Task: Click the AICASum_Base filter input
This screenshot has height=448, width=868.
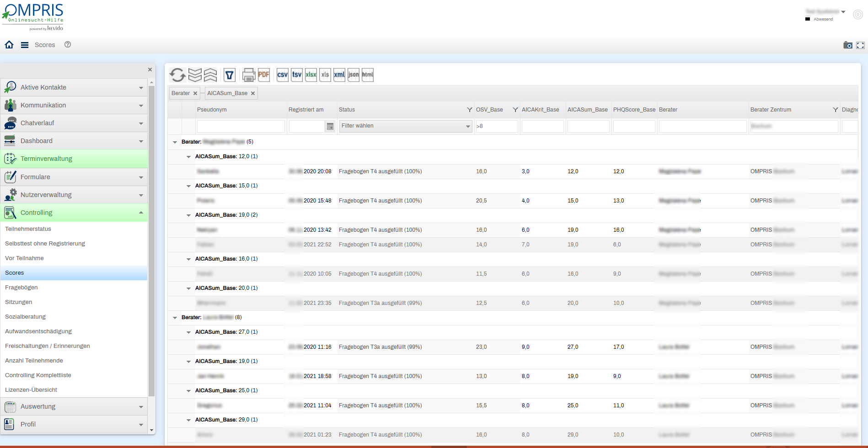Action: click(588, 126)
